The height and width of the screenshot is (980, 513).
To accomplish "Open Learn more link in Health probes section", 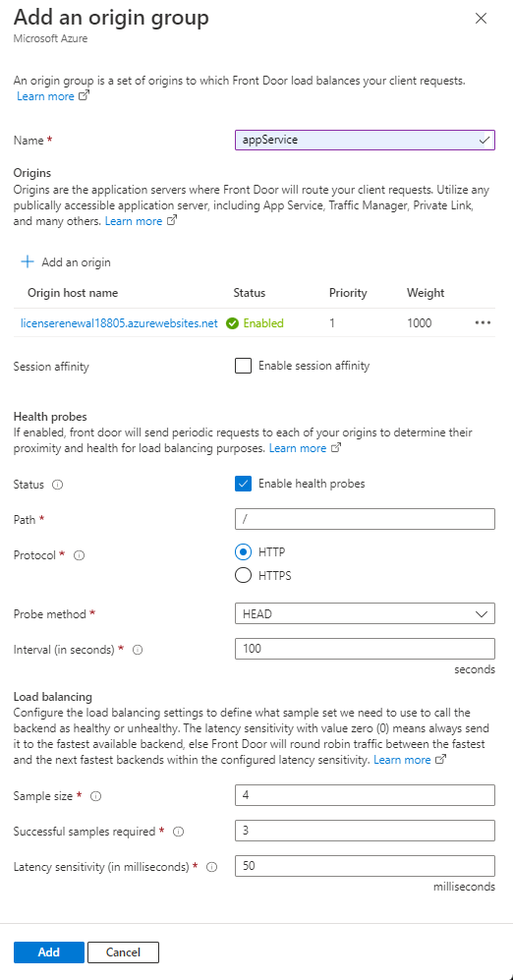I will (306, 448).
